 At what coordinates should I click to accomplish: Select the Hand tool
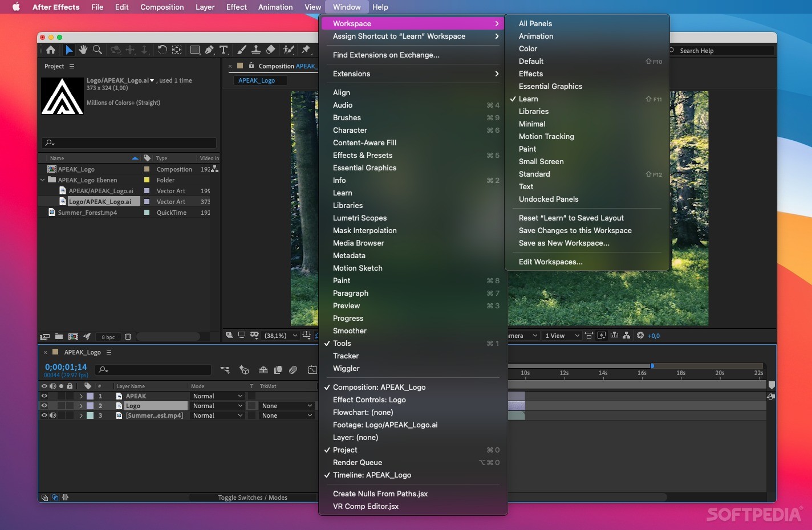click(83, 50)
